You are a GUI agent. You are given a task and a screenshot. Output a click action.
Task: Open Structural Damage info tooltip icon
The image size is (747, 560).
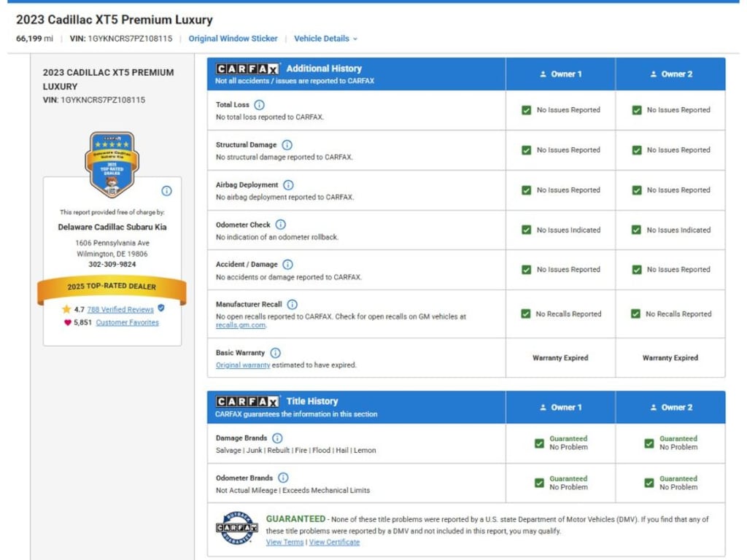pos(287,145)
